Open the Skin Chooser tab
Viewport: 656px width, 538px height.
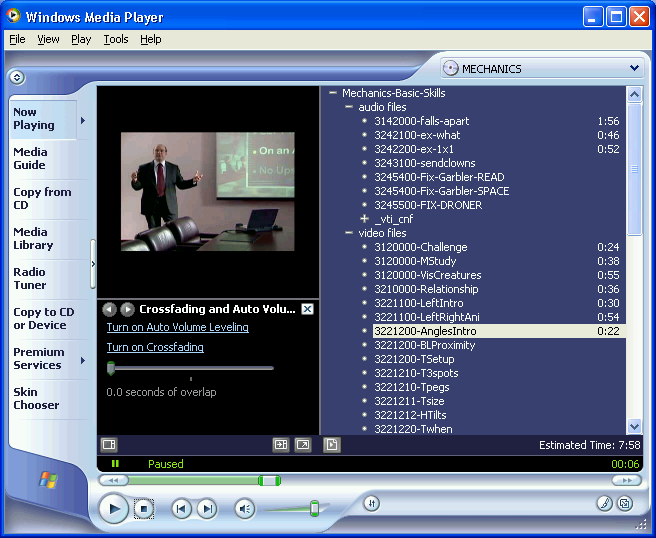click(x=36, y=399)
